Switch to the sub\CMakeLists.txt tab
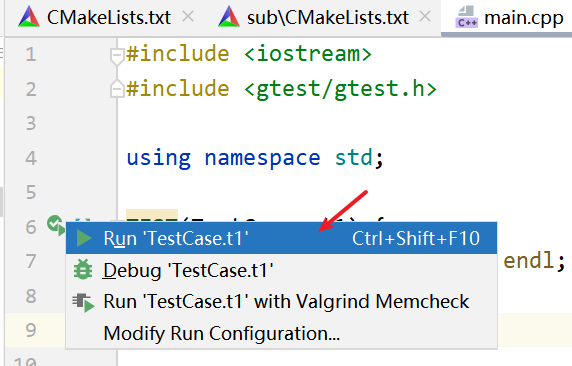Image resolution: width=572 pixels, height=366 pixels. tap(328, 18)
